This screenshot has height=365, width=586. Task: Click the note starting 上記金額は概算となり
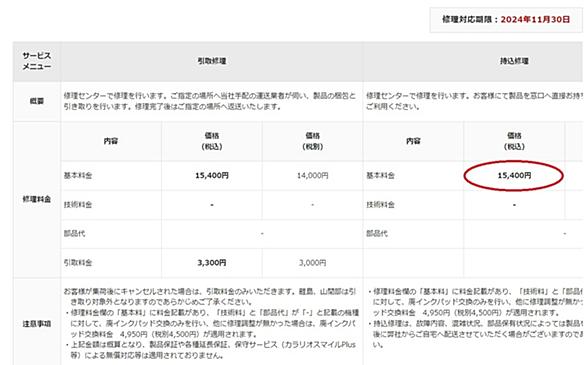211,350
